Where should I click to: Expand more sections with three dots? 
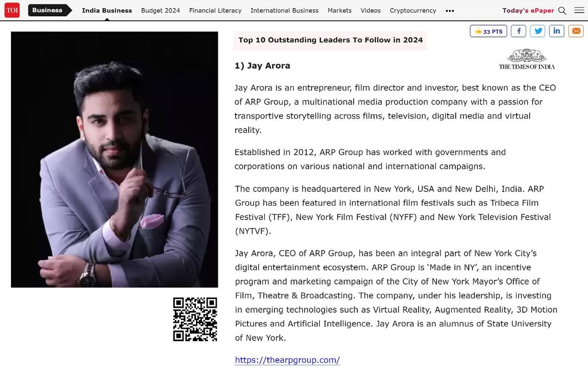pyautogui.click(x=450, y=11)
